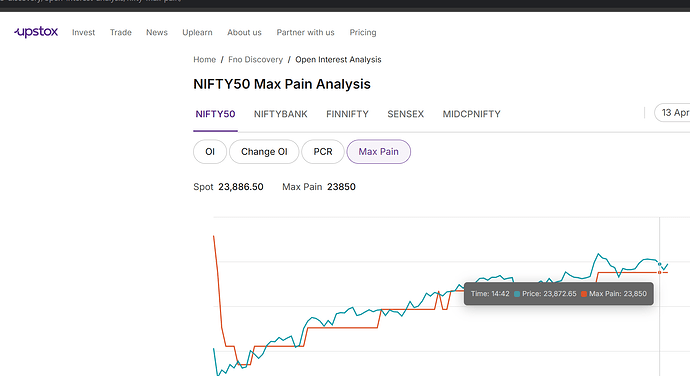
Task: Click the orange max pain marker on chart
Action: click(659, 273)
